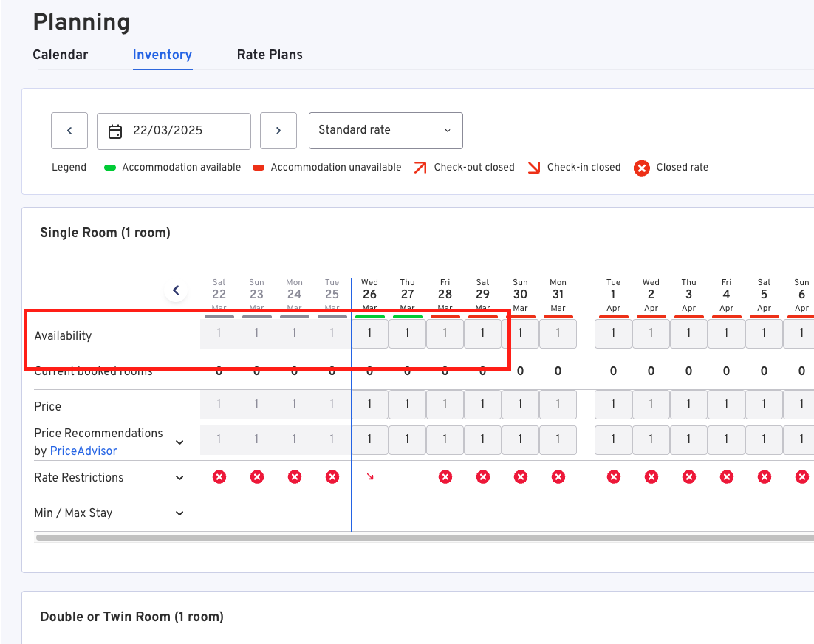The image size is (814, 644).
Task: Edit Price Recommendations cell for Mon 31 Mar
Action: click(x=558, y=439)
